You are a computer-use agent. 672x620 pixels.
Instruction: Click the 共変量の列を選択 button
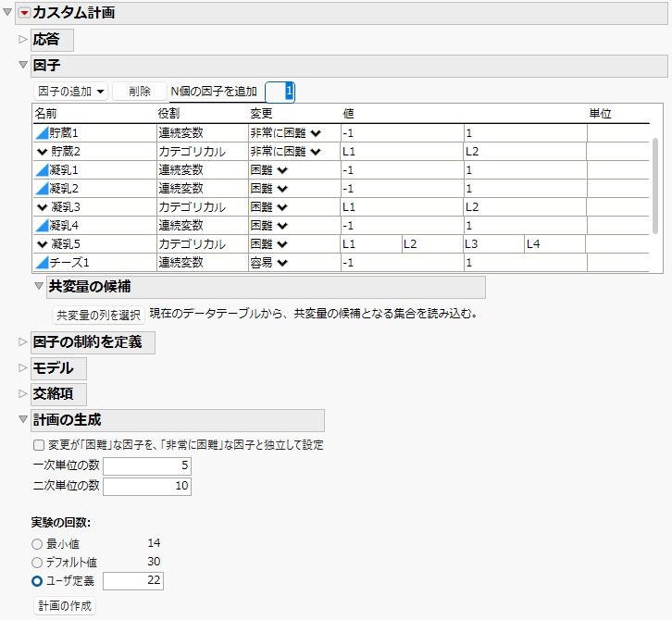click(x=98, y=315)
